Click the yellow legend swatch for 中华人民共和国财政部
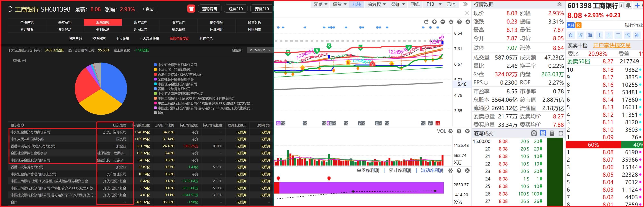 [x=155, y=70]
